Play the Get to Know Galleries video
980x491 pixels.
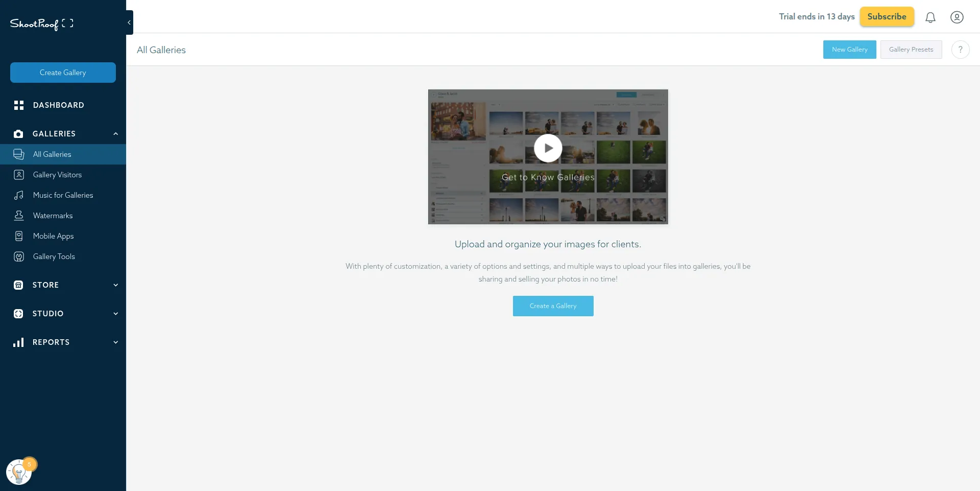point(547,148)
